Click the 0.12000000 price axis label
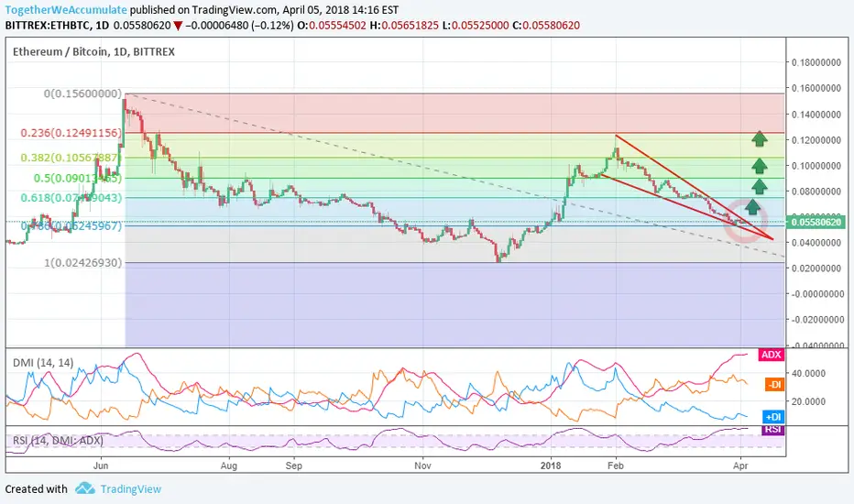This screenshot has width=854, height=504. (816, 140)
